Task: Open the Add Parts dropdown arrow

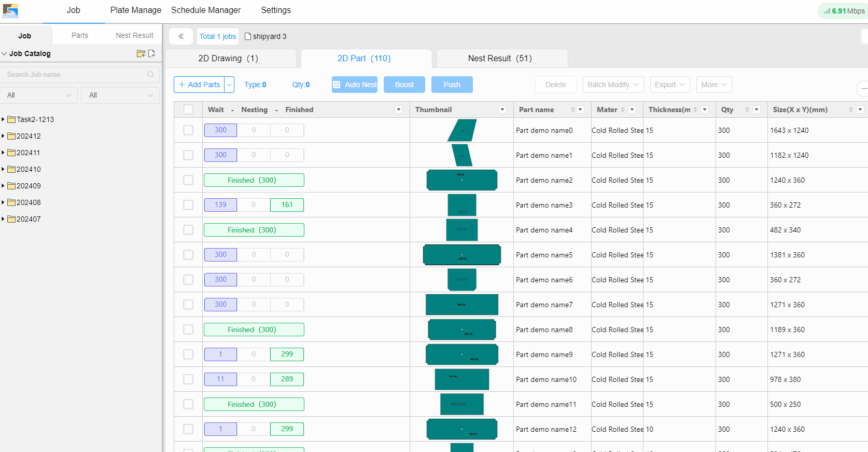Action: (x=229, y=85)
